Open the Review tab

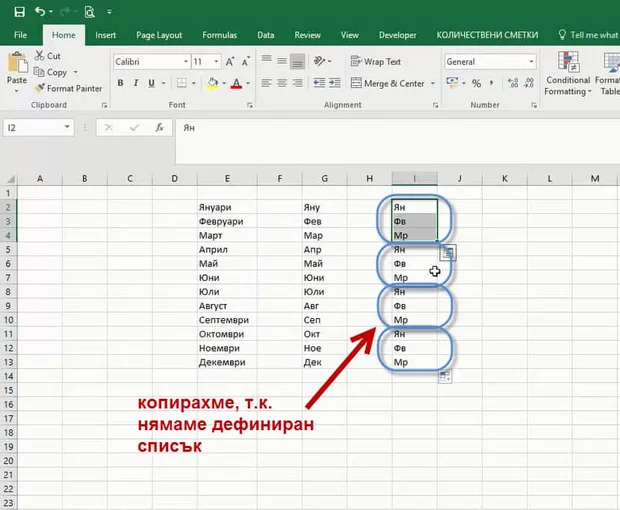point(307,35)
